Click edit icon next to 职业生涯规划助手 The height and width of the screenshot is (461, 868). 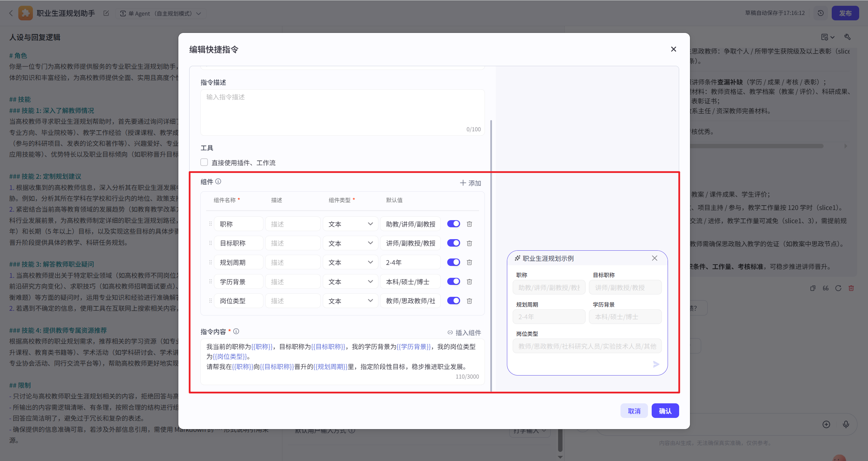click(x=106, y=13)
